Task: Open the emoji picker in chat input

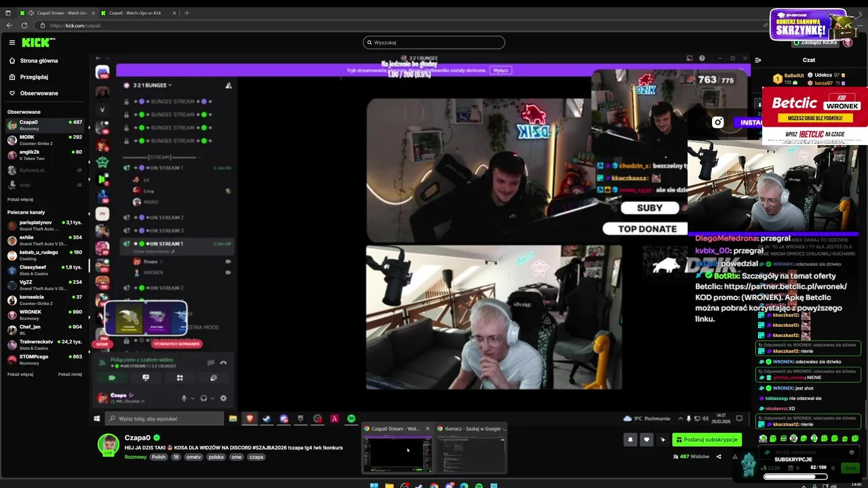Action: pos(852,452)
